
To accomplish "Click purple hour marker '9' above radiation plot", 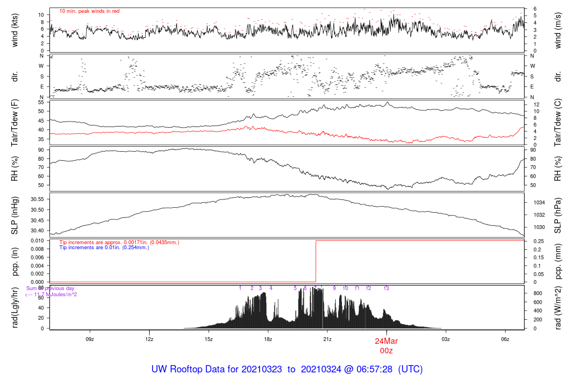I will coord(334,288).
